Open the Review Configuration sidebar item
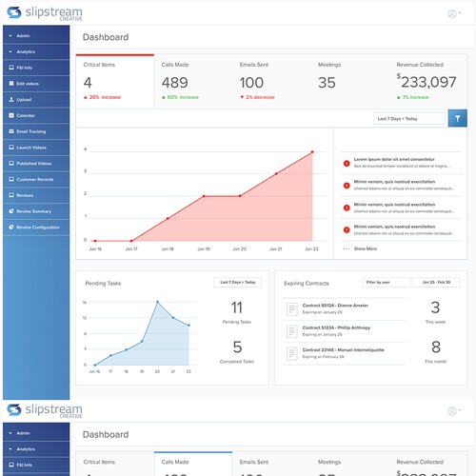Screen dimensions: 476x476 36,228
